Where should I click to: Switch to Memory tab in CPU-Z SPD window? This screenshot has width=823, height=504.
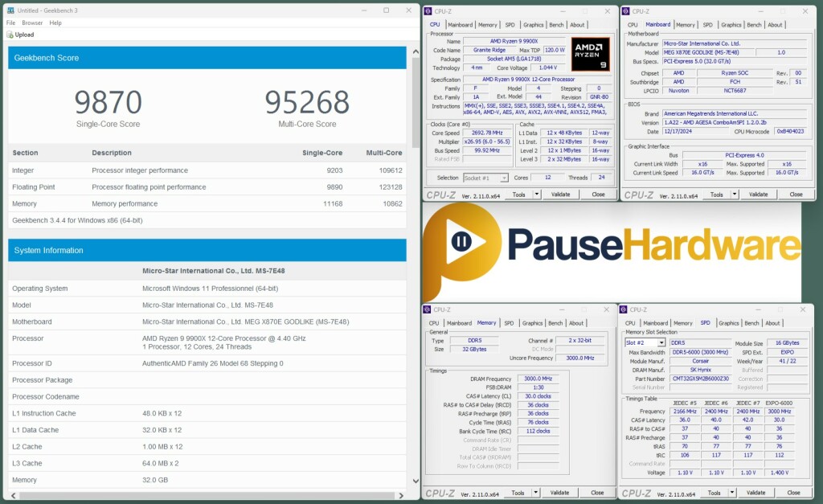[683, 323]
